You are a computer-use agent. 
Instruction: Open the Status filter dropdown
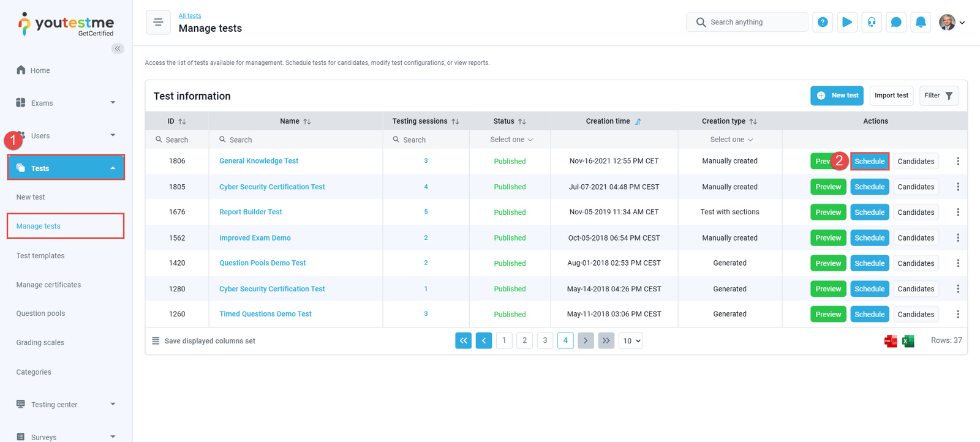(x=511, y=140)
